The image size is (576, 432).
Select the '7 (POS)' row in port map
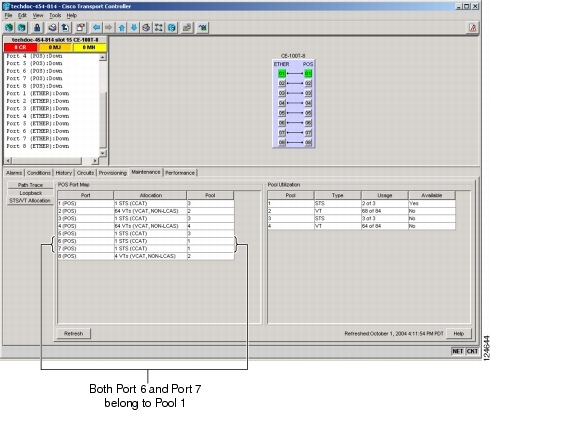click(x=146, y=249)
